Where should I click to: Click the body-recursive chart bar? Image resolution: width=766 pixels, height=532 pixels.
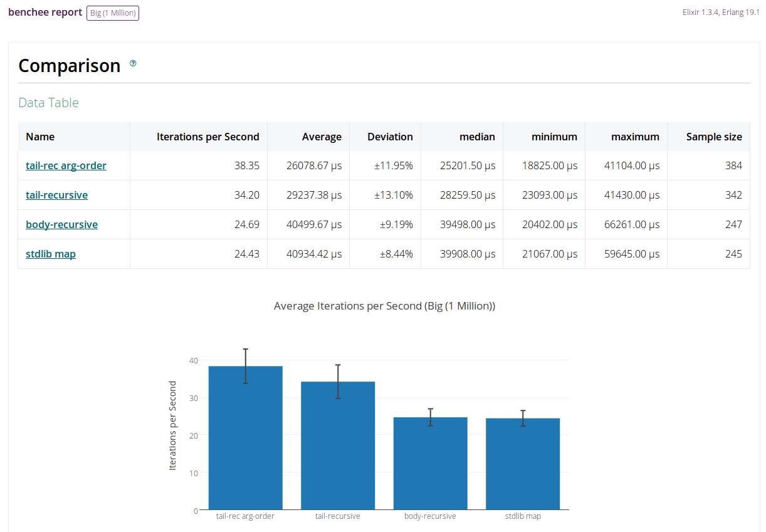click(430, 464)
